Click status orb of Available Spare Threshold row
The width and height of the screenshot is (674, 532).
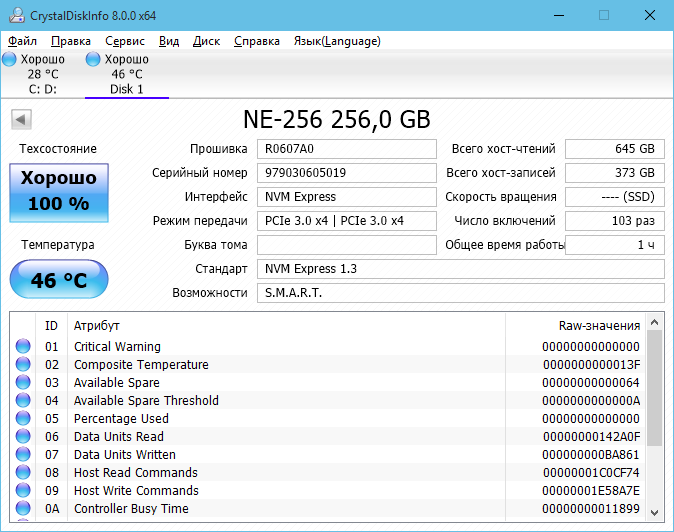click(x=23, y=401)
